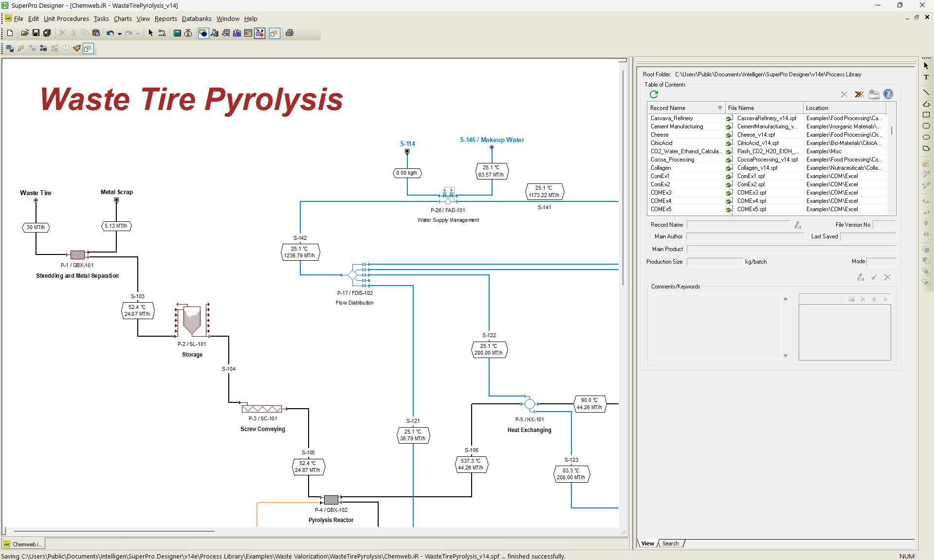Click the green refresh Table of Contents icon
Viewport: 934px width, 560px height.
pyautogui.click(x=654, y=94)
